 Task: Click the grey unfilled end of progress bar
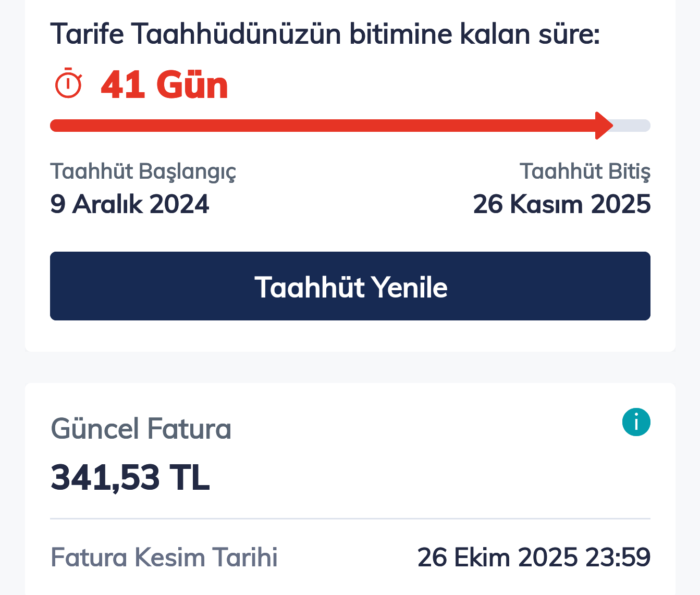(x=633, y=126)
